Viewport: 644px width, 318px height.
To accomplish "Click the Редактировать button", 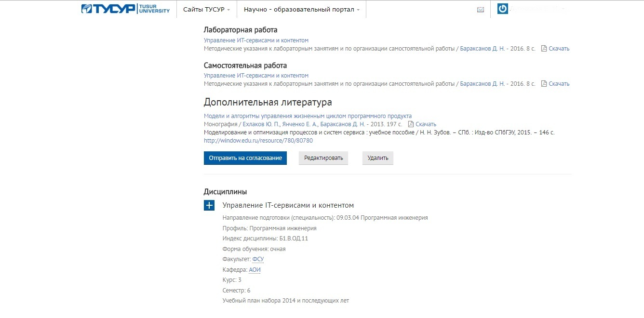I will [323, 158].
